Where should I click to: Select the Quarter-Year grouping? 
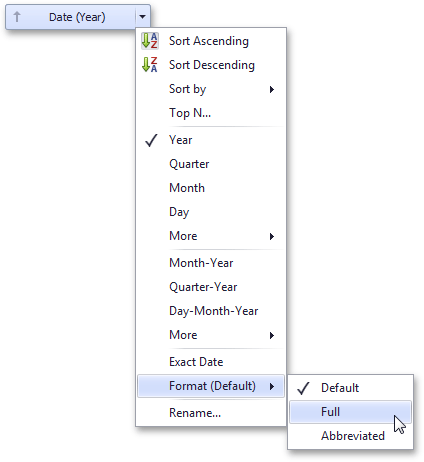[211, 287]
